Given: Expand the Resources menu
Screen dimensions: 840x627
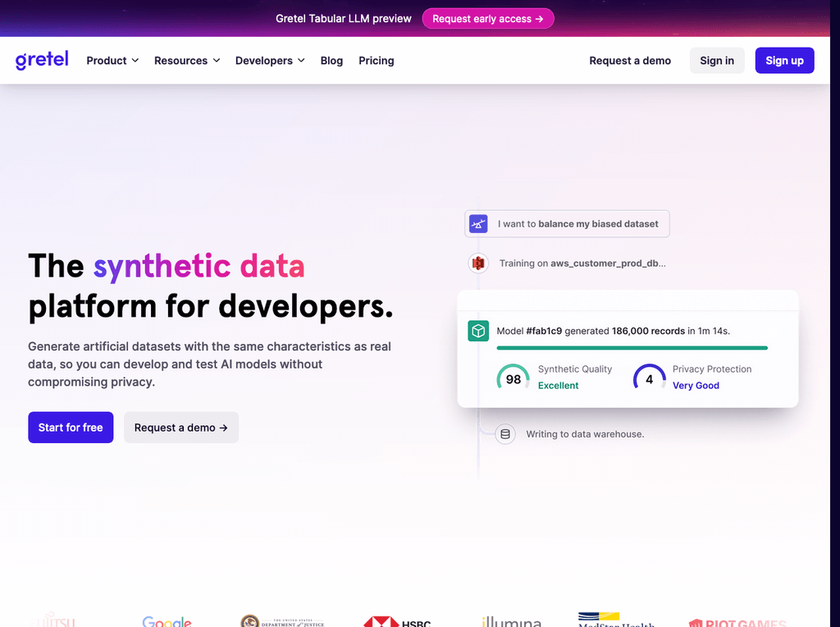Looking at the screenshot, I should [187, 61].
